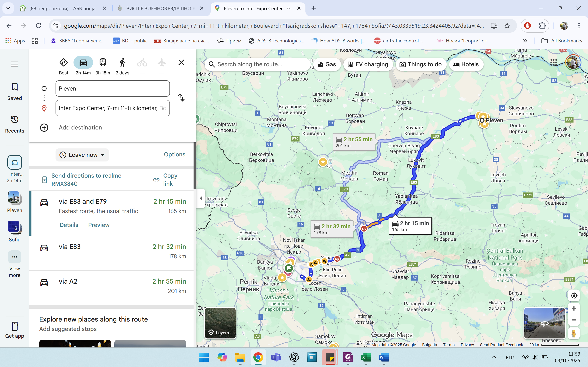Click Details for the E83 and E79 route
588x367 pixels.
[x=69, y=225]
